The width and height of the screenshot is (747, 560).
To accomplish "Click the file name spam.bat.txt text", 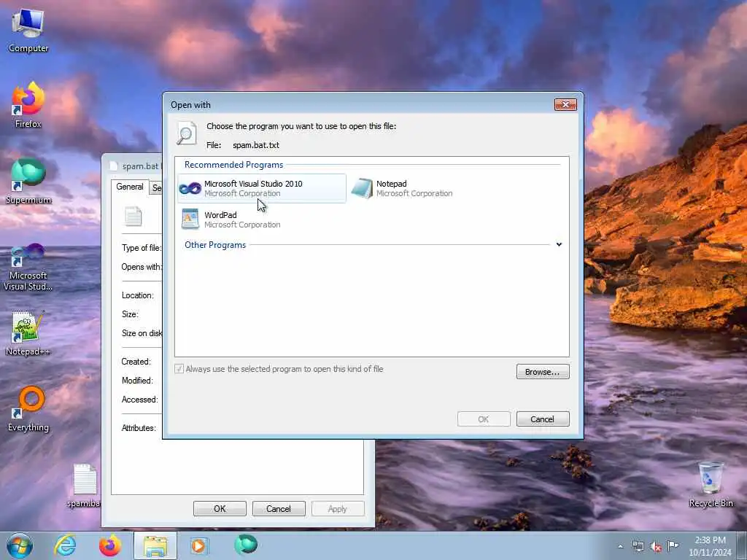I will point(256,145).
